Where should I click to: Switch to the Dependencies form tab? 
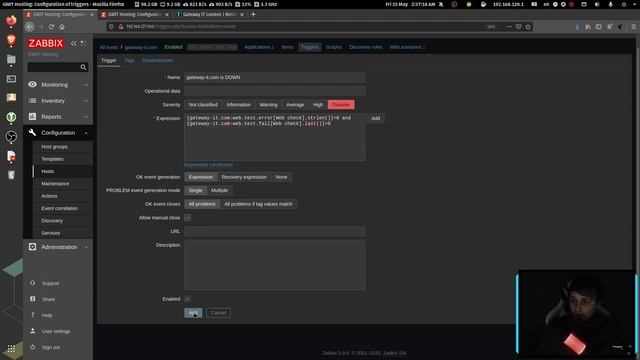tap(158, 60)
